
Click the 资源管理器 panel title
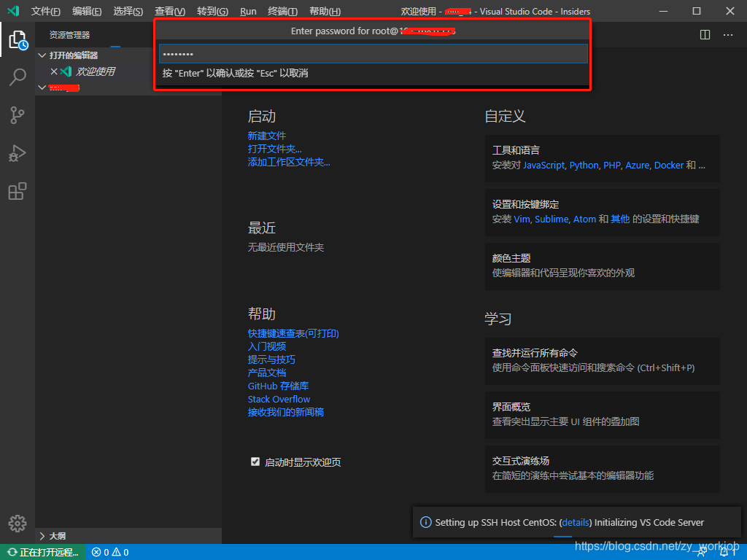pos(69,35)
